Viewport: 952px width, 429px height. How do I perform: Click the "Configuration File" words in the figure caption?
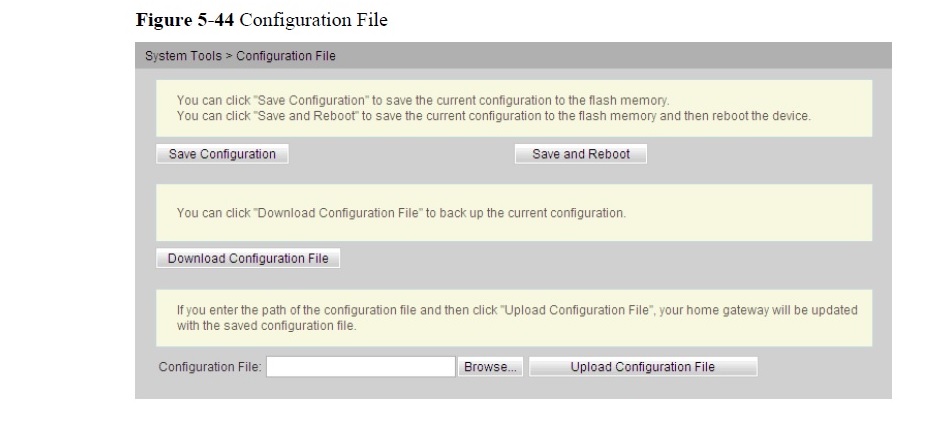click(x=313, y=20)
